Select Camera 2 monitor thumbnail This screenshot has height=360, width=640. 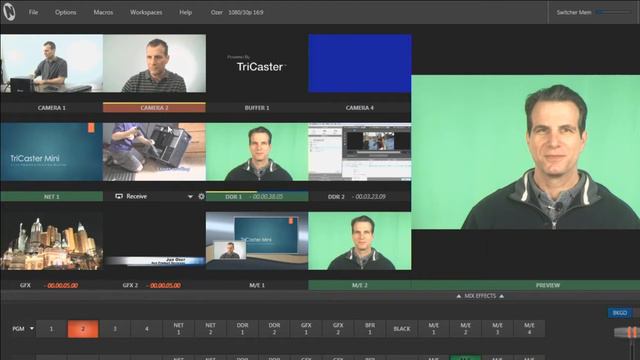pyautogui.click(x=154, y=63)
